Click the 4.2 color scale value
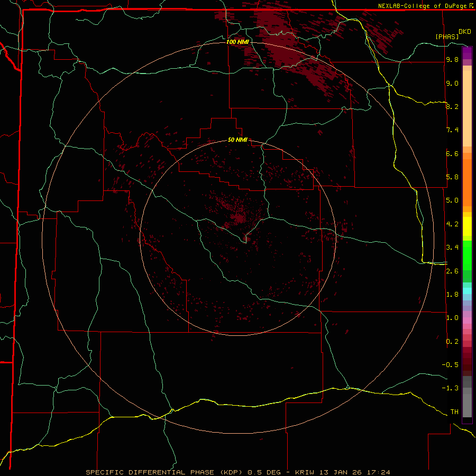 452,224
